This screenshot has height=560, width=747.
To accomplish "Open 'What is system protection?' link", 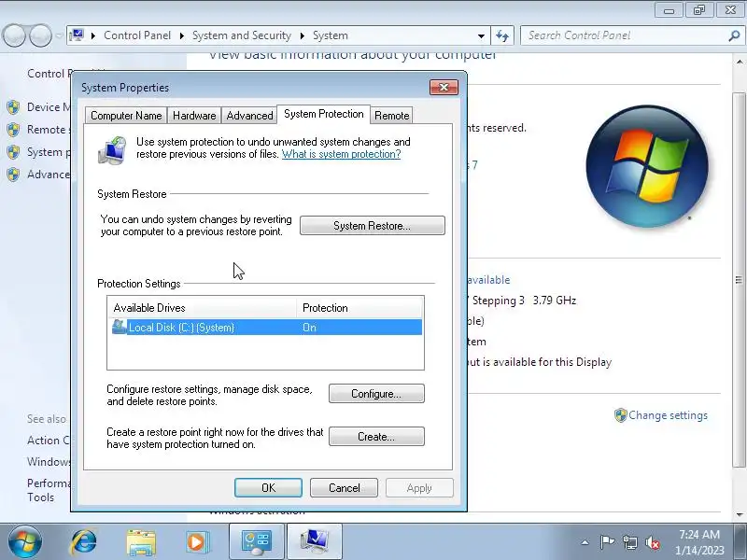I will [341, 154].
